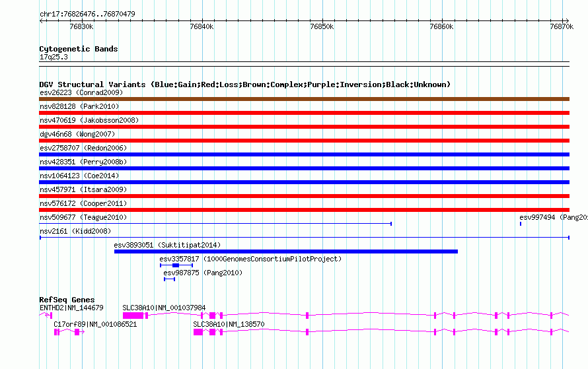The width and height of the screenshot is (588, 369).
Task: Select the SLC38A10 NM_001037984 large exon block
Action: click(x=133, y=316)
